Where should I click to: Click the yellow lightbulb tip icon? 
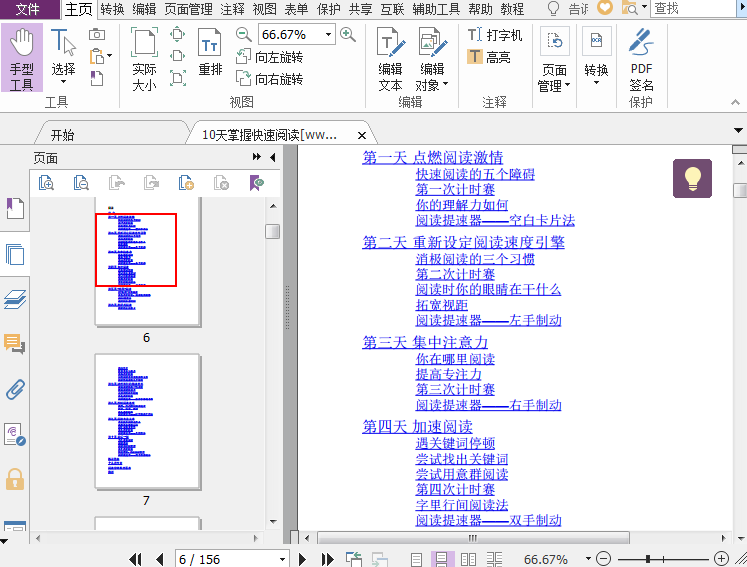click(691, 178)
